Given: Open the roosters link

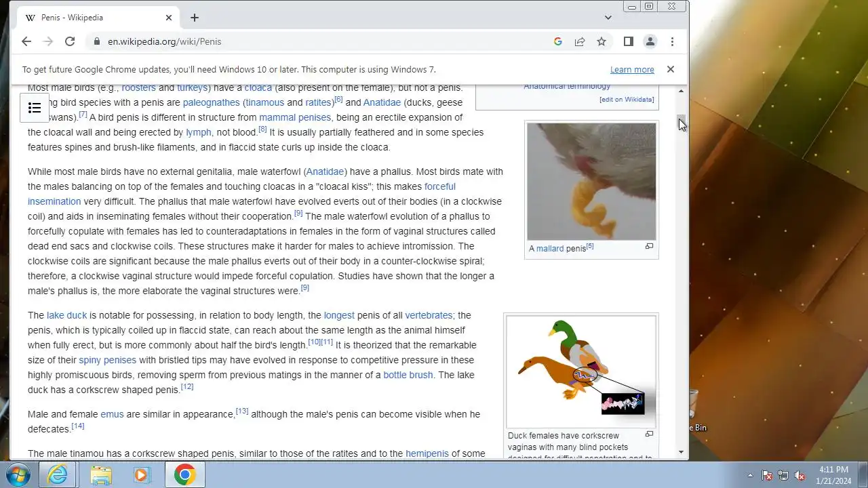Looking at the screenshot, I should click(x=139, y=87).
